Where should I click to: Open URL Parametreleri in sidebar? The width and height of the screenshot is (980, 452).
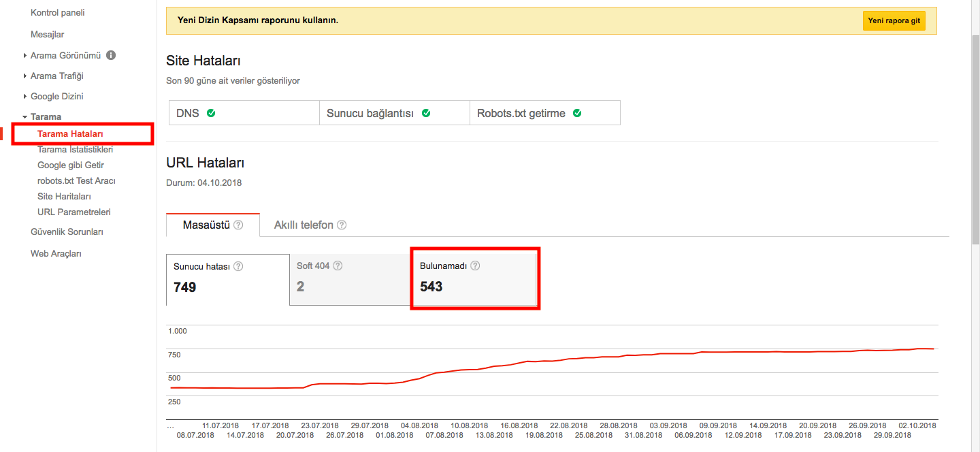coord(74,212)
